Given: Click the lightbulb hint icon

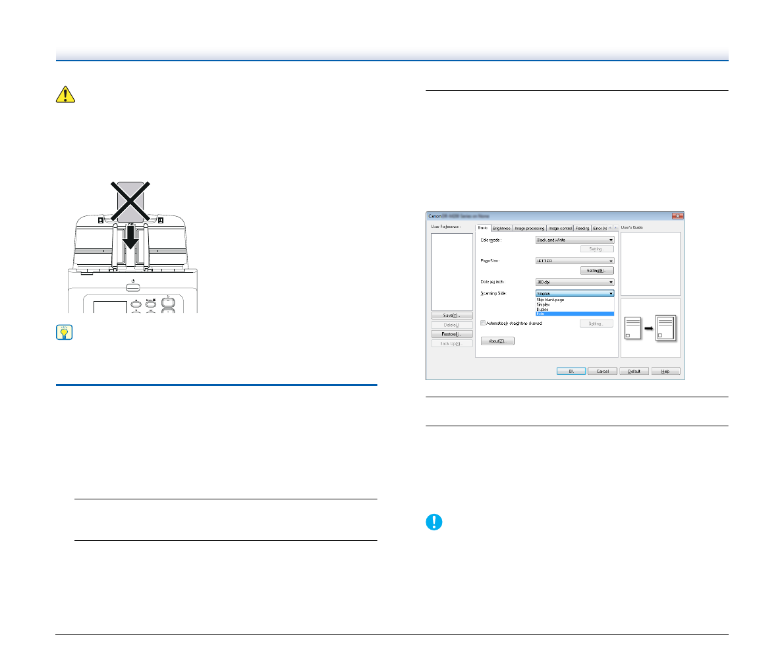Looking at the screenshot, I should click(65, 332).
